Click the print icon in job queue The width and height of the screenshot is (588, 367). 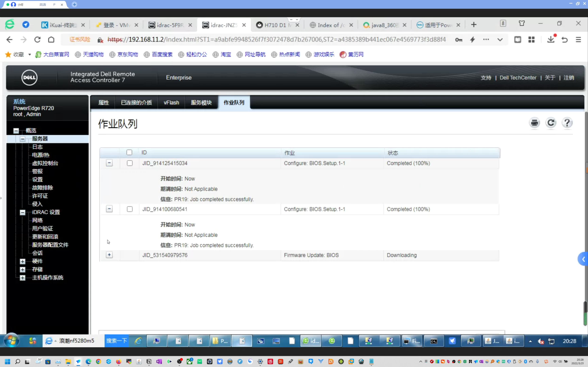click(534, 123)
